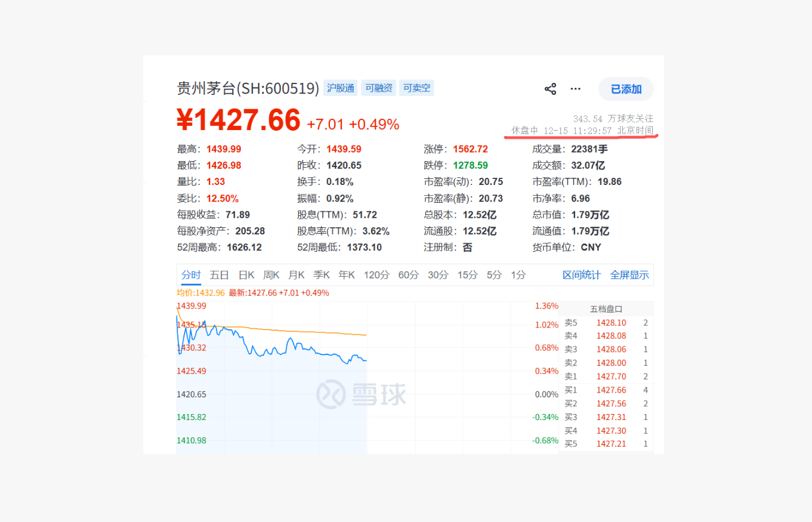
Task: Click the 买1 bid price 1427.66
Action: (612, 390)
